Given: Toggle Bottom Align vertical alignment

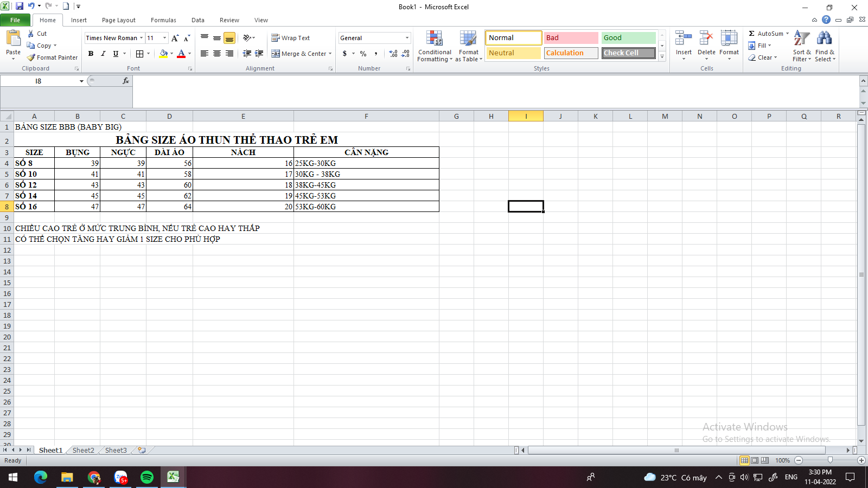Looking at the screenshot, I should click(x=229, y=38).
